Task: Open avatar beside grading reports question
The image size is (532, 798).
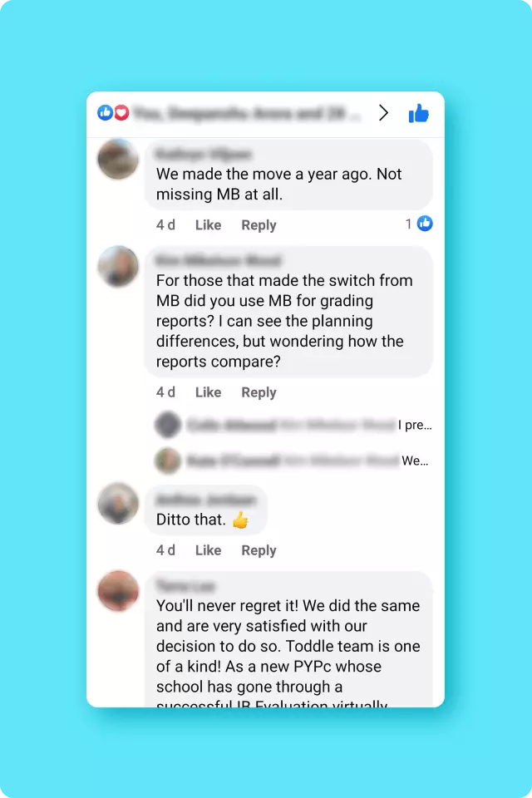Action: [118, 266]
